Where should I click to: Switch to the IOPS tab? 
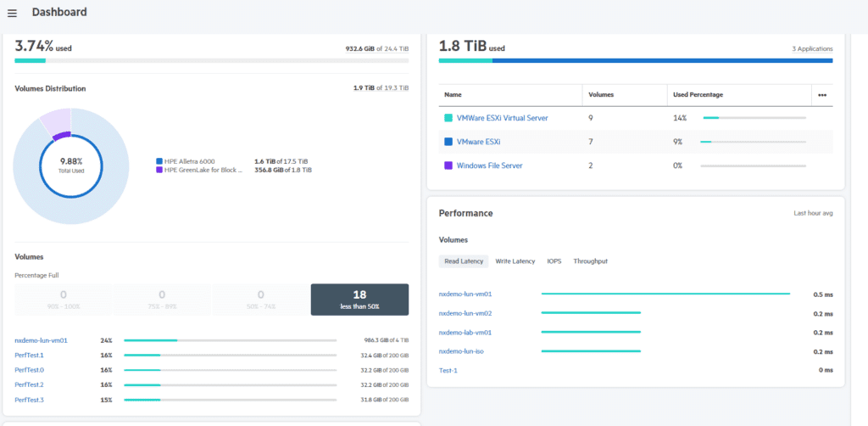click(x=554, y=261)
